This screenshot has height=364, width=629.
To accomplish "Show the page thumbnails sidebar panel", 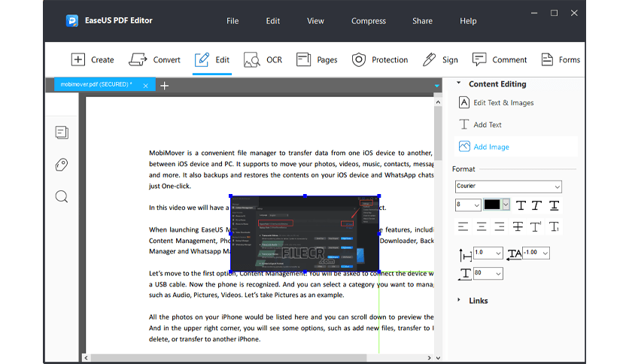I will point(62,132).
